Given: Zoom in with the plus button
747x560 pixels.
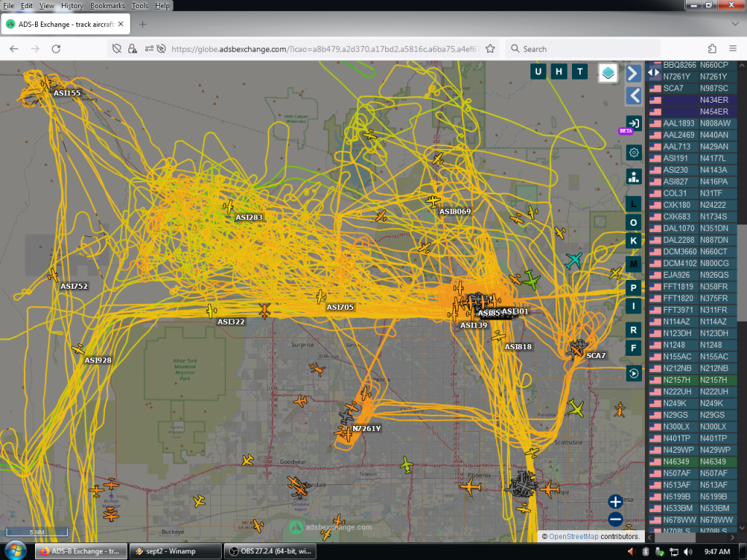Looking at the screenshot, I should [615, 502].
